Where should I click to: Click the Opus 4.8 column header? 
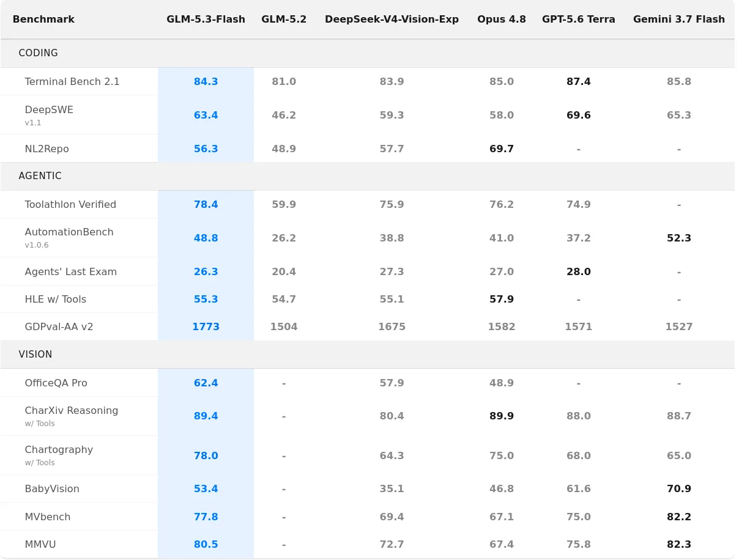click(502, 20)
